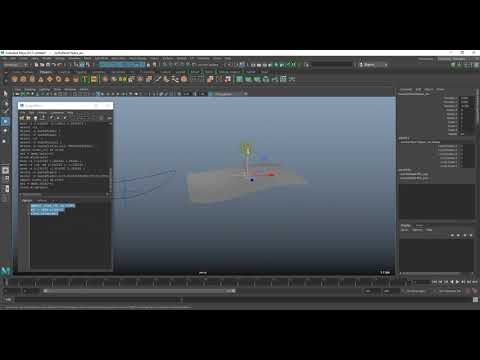480x360 pixels.
Task: Select the Poly Modeling shelf tab
Action: point(46,72)
